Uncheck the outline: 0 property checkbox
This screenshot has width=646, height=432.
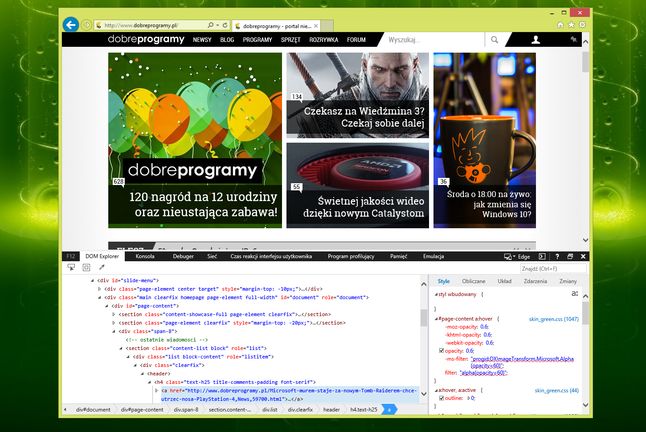point(441,398)
